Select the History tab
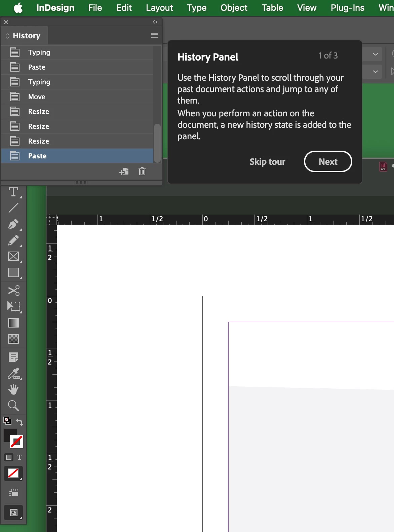 point(27,36)
